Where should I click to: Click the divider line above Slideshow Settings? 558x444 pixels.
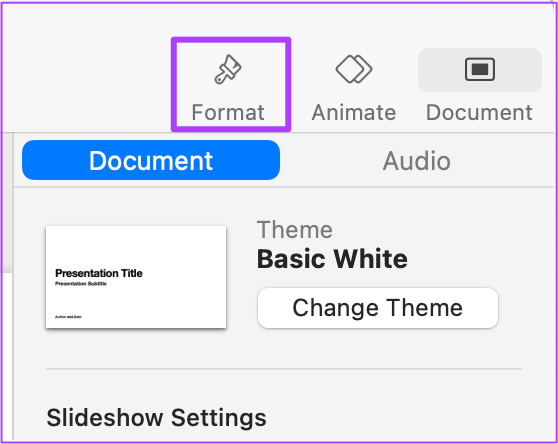tap(284, 369)
